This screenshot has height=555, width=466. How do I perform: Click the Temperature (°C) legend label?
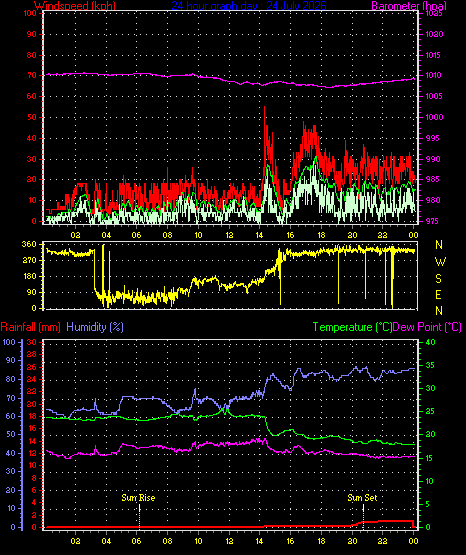(x=352, y=327)
